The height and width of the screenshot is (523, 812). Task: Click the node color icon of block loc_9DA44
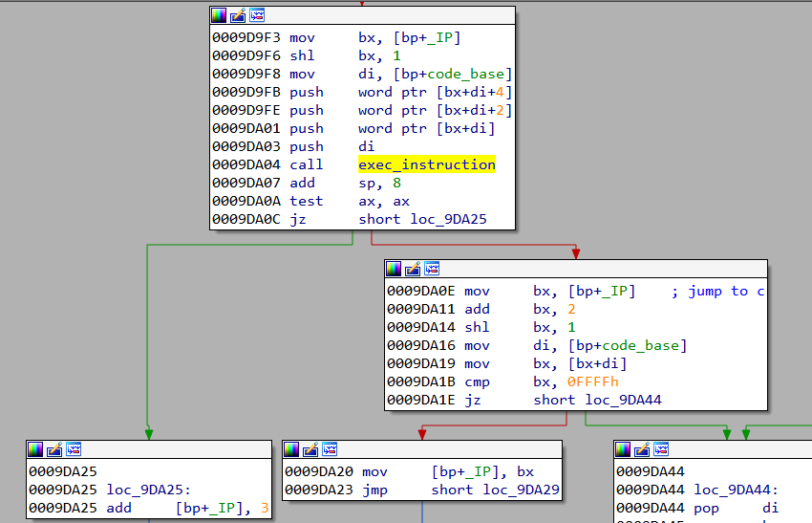tap(623, 449)
